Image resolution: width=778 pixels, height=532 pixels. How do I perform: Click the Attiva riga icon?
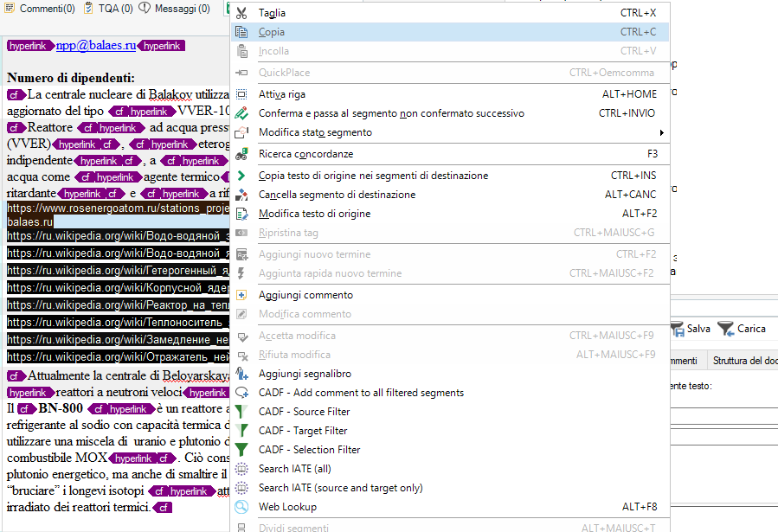[x=241, y=94]
